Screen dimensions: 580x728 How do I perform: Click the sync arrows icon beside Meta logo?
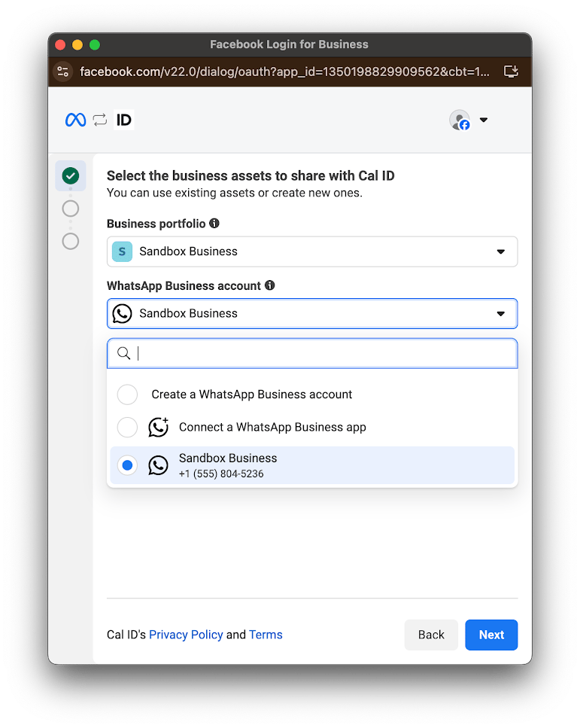point(100,120)
